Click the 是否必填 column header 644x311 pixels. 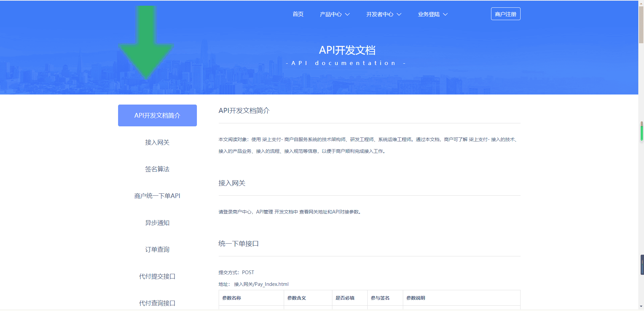coord(346,298)
